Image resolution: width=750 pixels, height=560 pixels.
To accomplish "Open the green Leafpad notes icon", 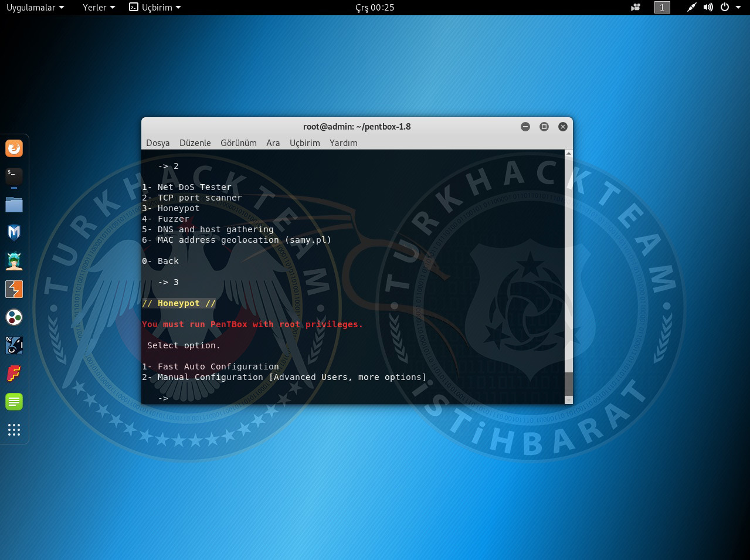I will point(14,402).
